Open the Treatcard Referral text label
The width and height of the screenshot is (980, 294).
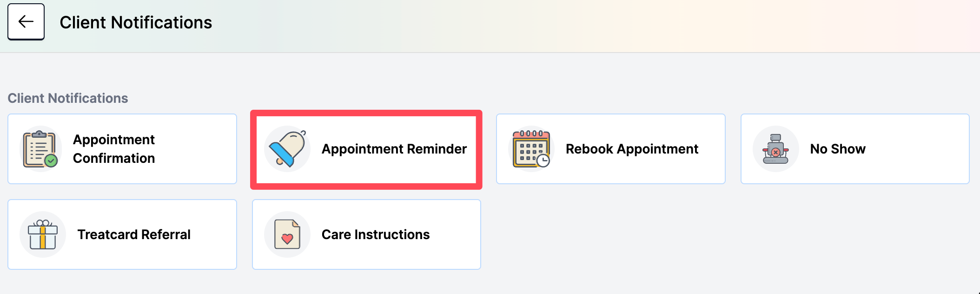(134, 234)
